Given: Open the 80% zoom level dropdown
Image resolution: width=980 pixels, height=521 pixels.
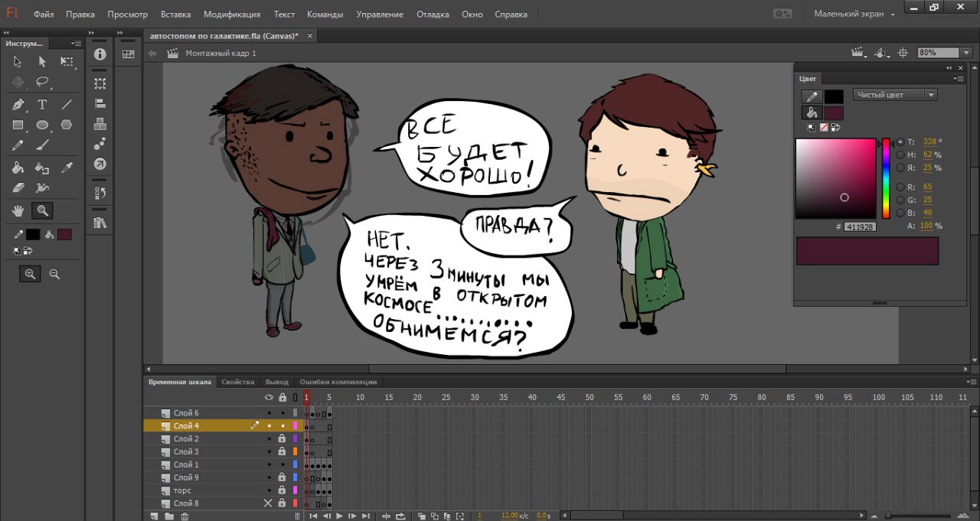Looking at the screenshot, I should [949, 53].
